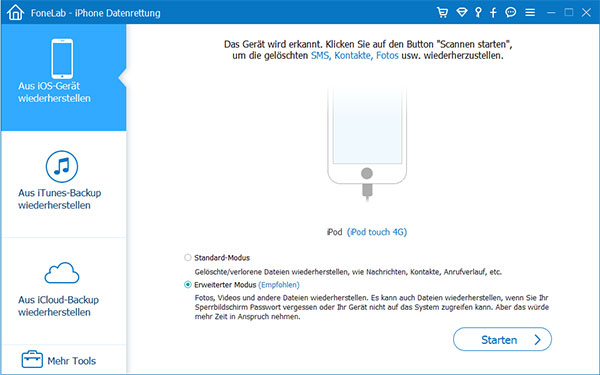600x375 pixels.
Task: Click the Kontakte link
Action: coord(353,56)
